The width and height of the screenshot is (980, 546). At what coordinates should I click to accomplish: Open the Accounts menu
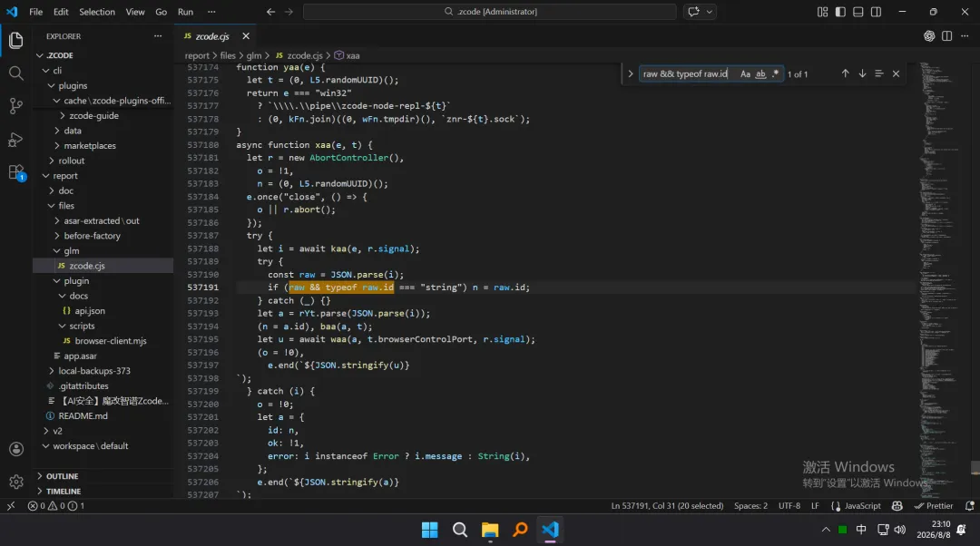[16, 449]
